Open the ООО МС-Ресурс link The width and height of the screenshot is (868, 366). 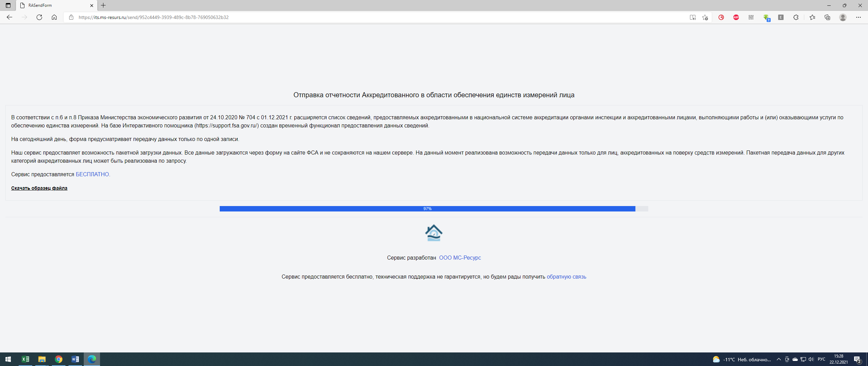[x=460, y=258]
